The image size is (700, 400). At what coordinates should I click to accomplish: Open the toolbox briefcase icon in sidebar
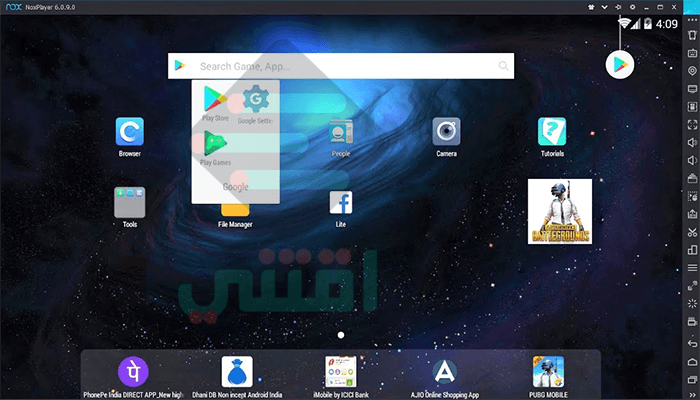pyautogui.click(x=692, y=179)
